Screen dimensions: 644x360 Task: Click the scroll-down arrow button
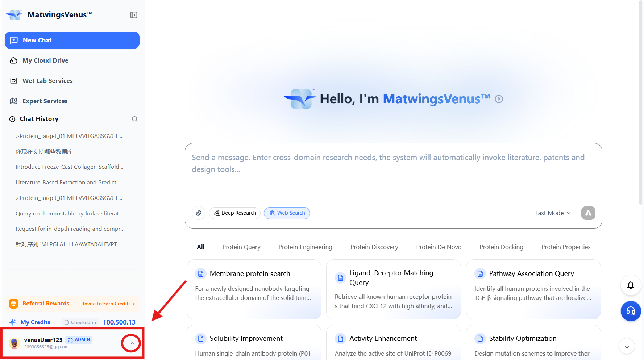[627, 346]
